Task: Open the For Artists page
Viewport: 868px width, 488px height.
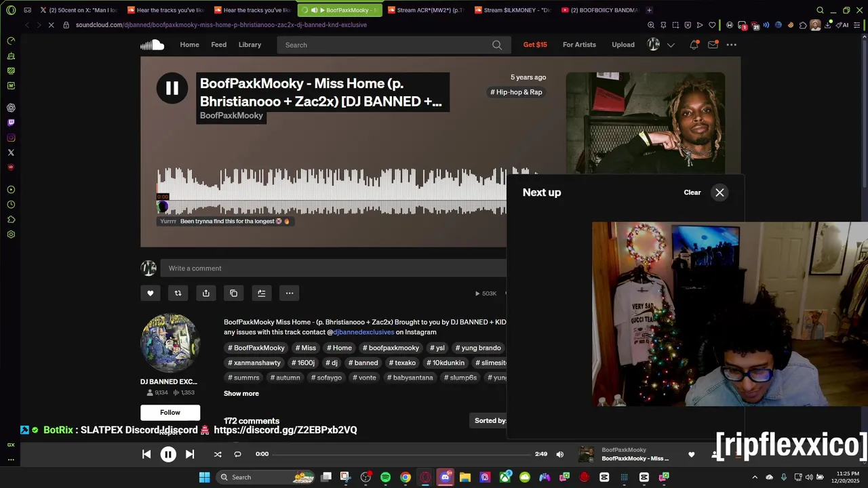Action: (579, 45)
